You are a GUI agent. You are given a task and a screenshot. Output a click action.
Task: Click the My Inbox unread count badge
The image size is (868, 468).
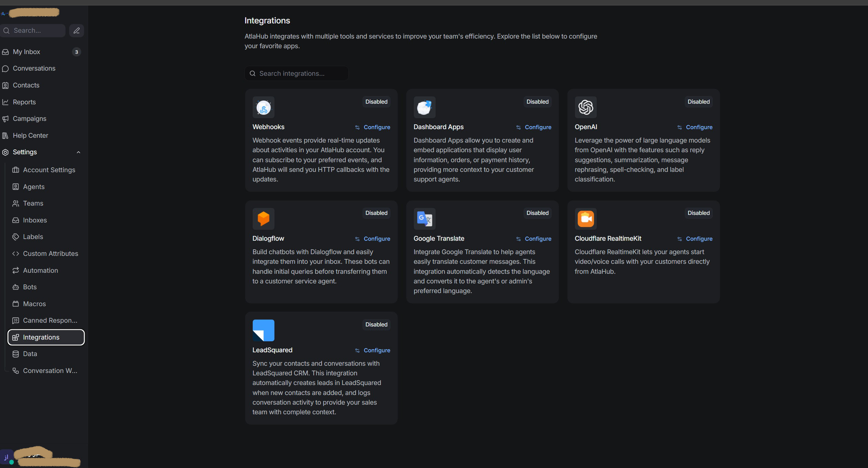click(76, 52)
